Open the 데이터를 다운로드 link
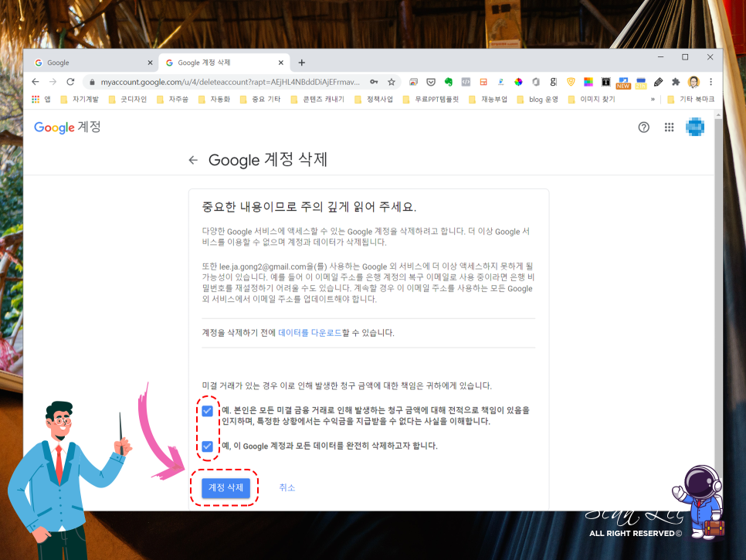 tap(310, 333)
